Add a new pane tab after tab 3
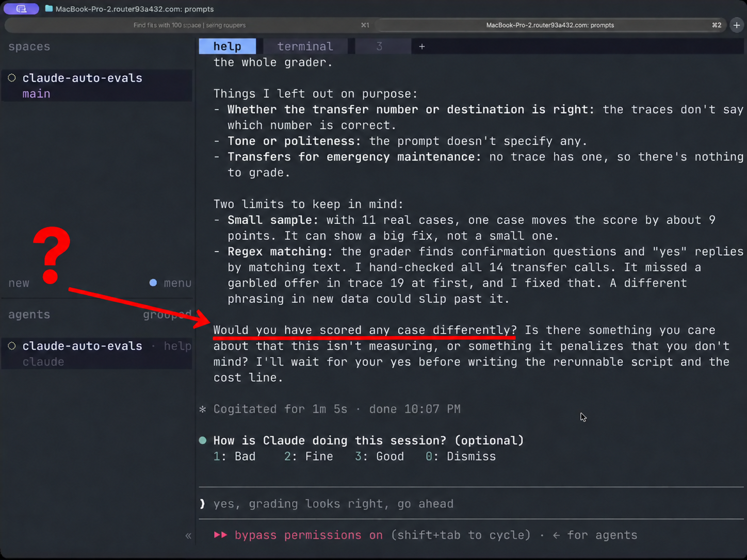Screen dimensions: 747x560 point(422,46)
